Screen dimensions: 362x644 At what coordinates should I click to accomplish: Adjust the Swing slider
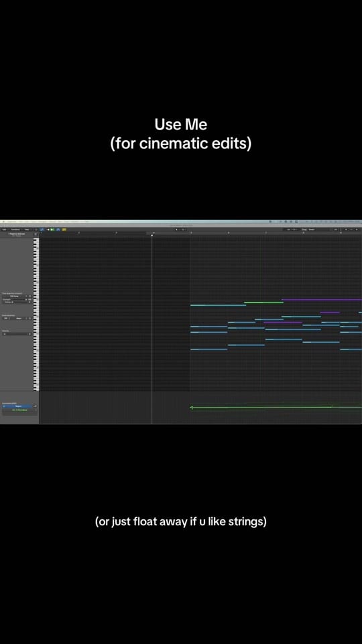point(19,303)
